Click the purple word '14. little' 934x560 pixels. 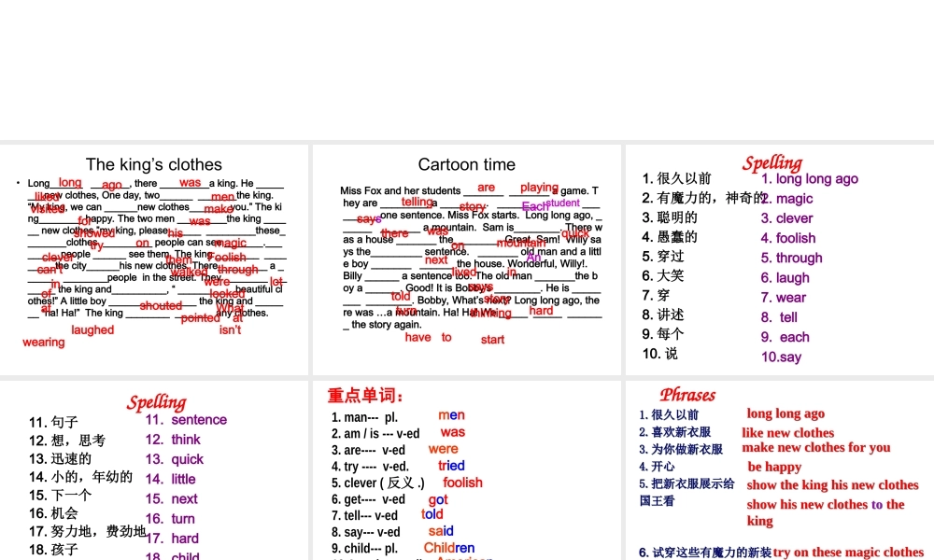pyautogui.click(x=170, y=479)
